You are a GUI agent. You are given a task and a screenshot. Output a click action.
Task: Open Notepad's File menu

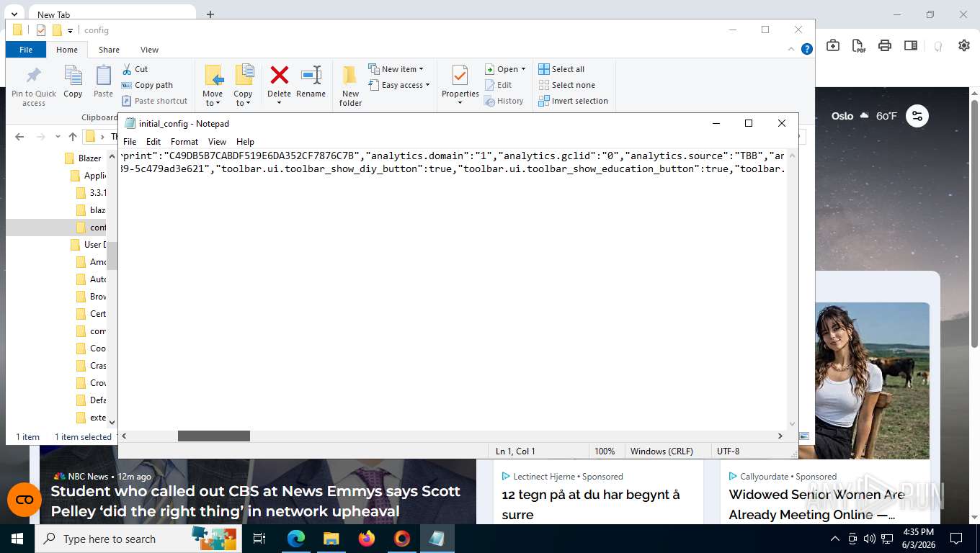click(x=130, y=142)
